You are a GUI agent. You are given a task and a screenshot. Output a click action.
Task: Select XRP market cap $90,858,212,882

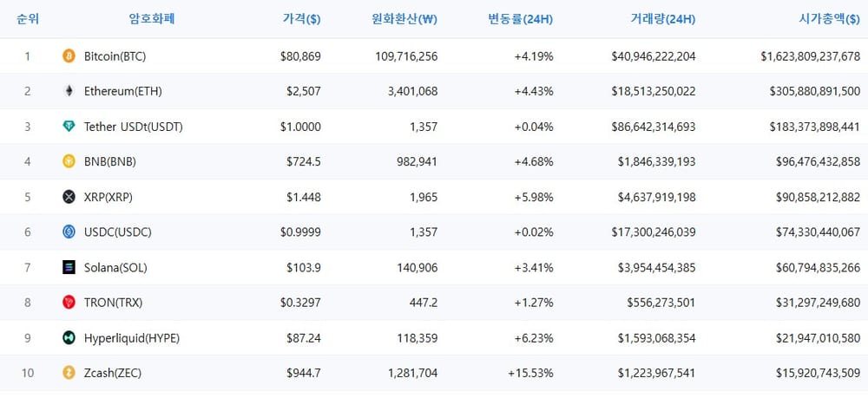(x=819, y=198)
